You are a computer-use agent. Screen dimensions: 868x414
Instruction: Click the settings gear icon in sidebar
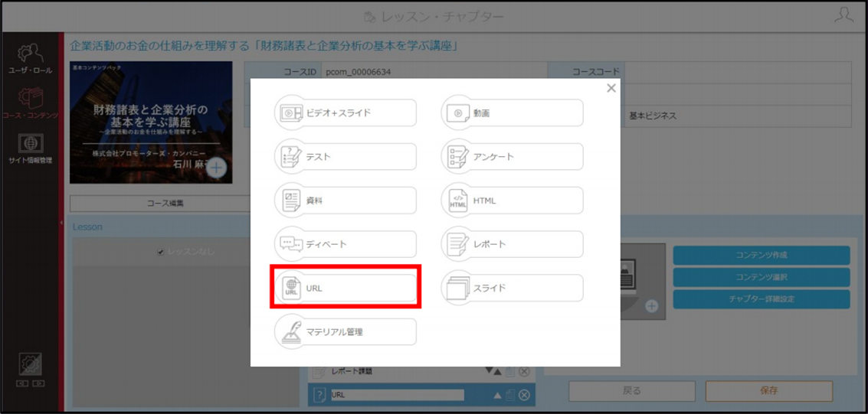[x=31, y=364]
